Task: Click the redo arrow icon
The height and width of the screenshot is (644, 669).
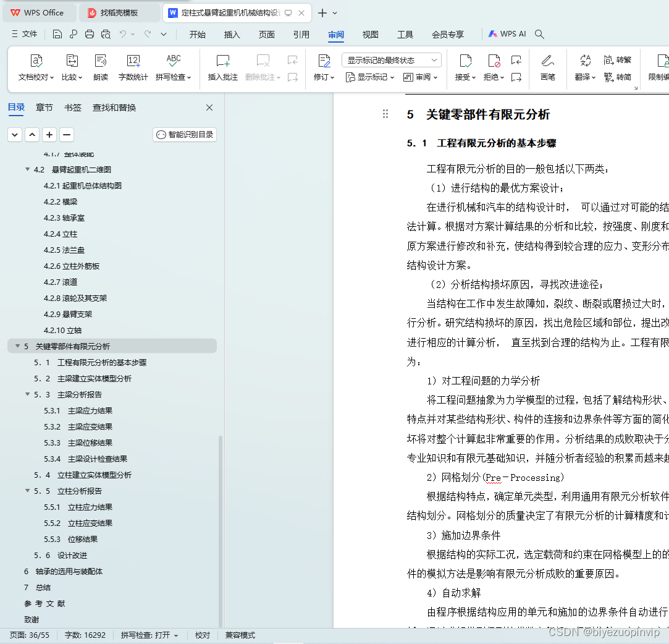Action: pyautogui.click(x=148, y=34)
